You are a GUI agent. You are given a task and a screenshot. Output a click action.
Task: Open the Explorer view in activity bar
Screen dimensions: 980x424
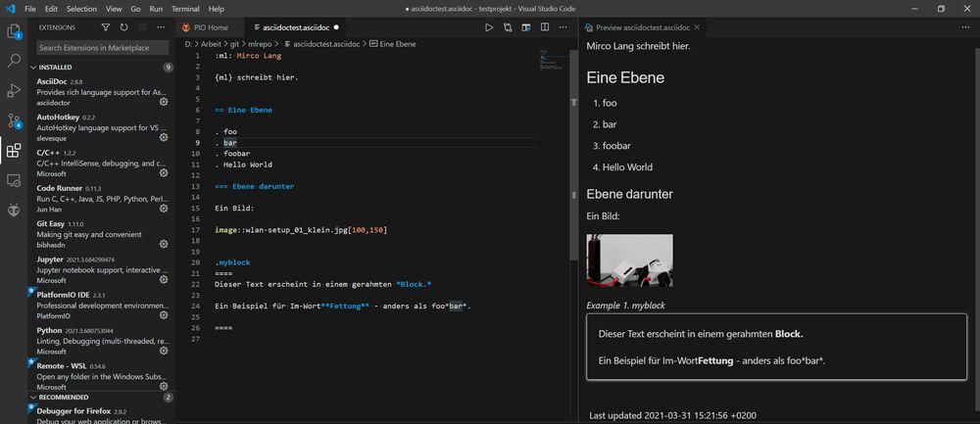pos(14,31)
